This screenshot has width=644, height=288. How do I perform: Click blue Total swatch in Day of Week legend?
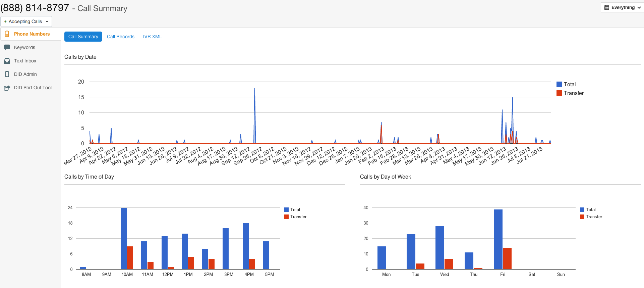[x=582, y=209]
